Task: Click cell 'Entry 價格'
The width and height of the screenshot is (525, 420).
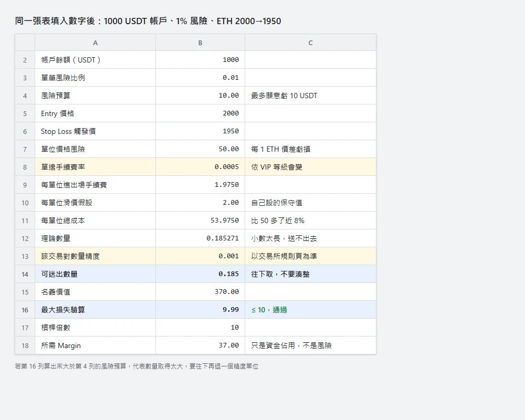Action: tap(96, 113)
